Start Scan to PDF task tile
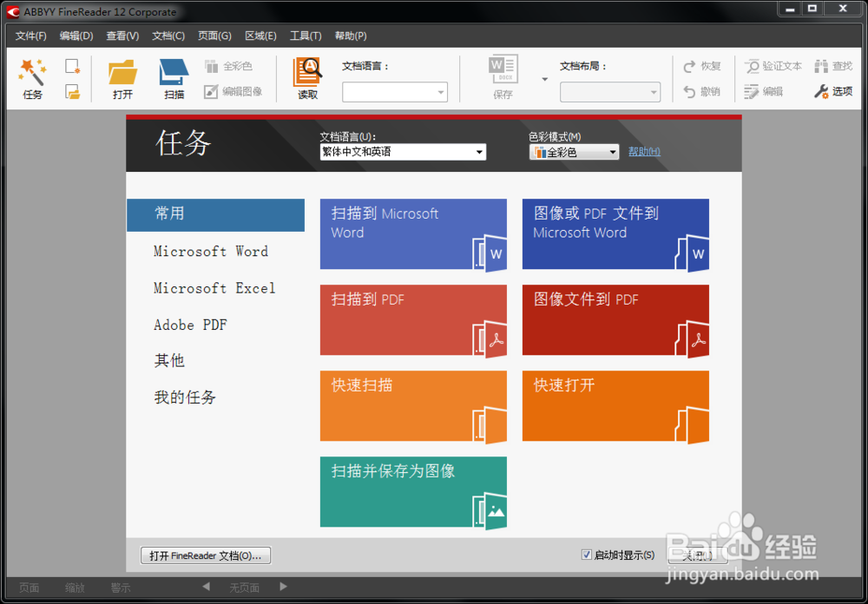Image resolution: width=868 pixels, height=604 pixels. coord(413,320)
